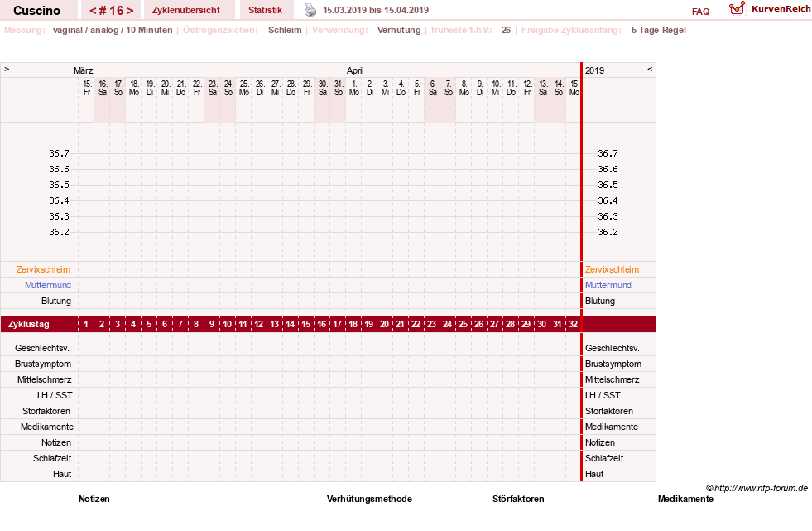The height and width of the screenshot is (531, 812).
Task: Select cycle day 14 cell
Action: [291, 324]
